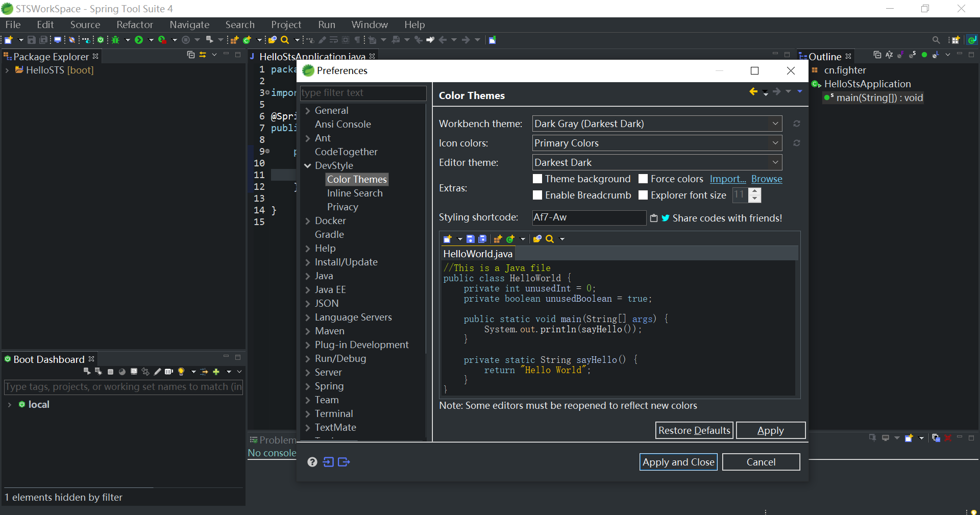Click the green Run button in the main toolbar

139,40
